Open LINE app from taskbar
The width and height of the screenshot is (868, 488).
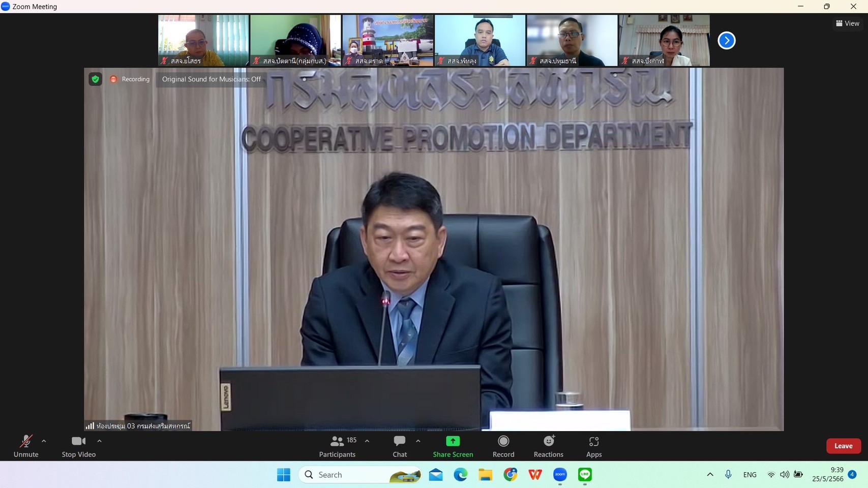585,475
